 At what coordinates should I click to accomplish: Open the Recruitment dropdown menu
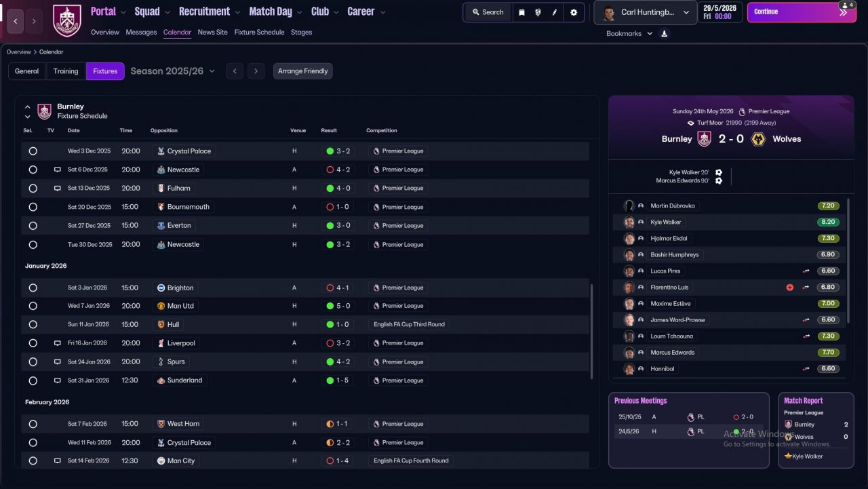click(x=210, y=12)
